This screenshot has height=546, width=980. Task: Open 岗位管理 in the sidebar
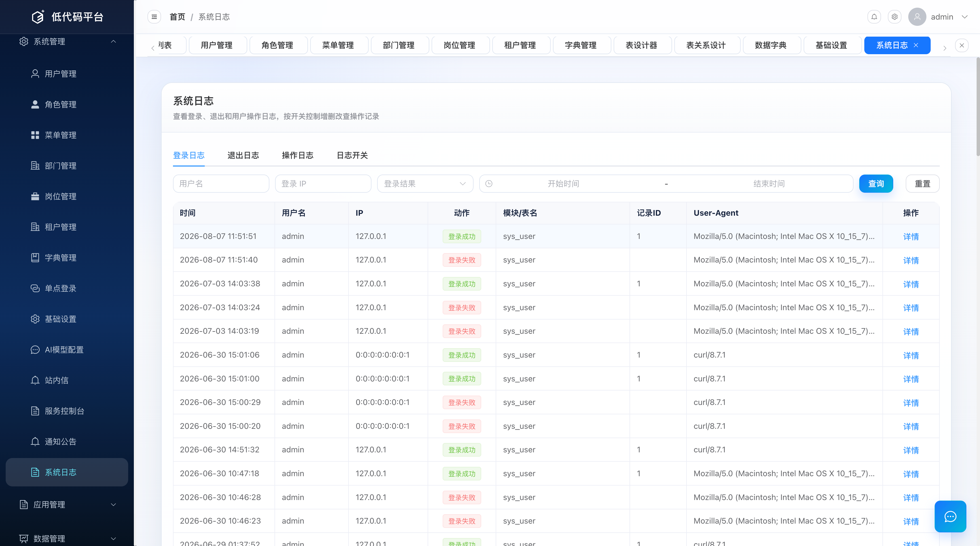[x=67, y=196]
